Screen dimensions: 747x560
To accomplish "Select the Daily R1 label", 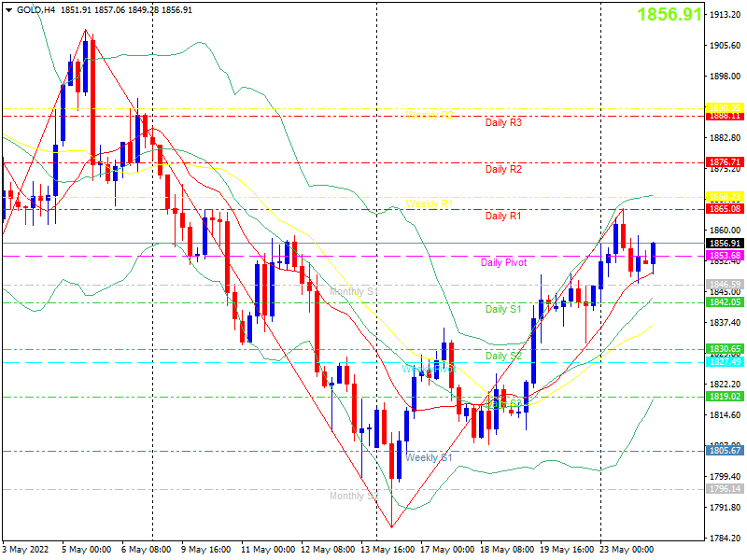I will [503, 216].
